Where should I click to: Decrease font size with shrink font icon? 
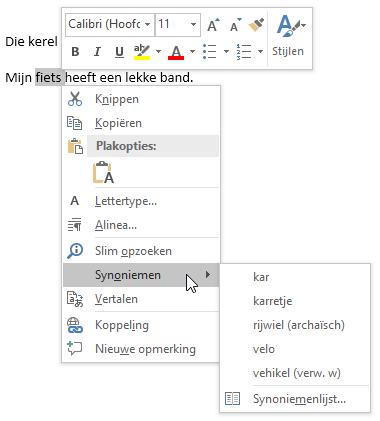(236, 25)
